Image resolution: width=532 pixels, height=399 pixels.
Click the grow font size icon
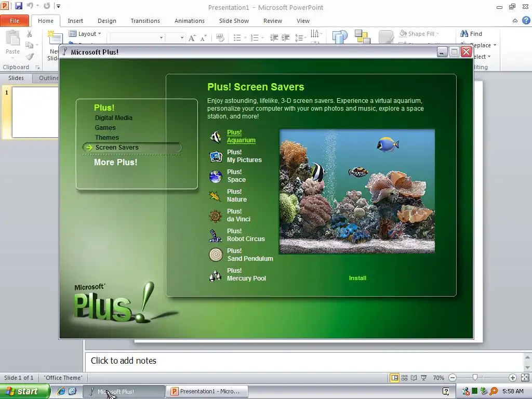(x=192, y=37)
